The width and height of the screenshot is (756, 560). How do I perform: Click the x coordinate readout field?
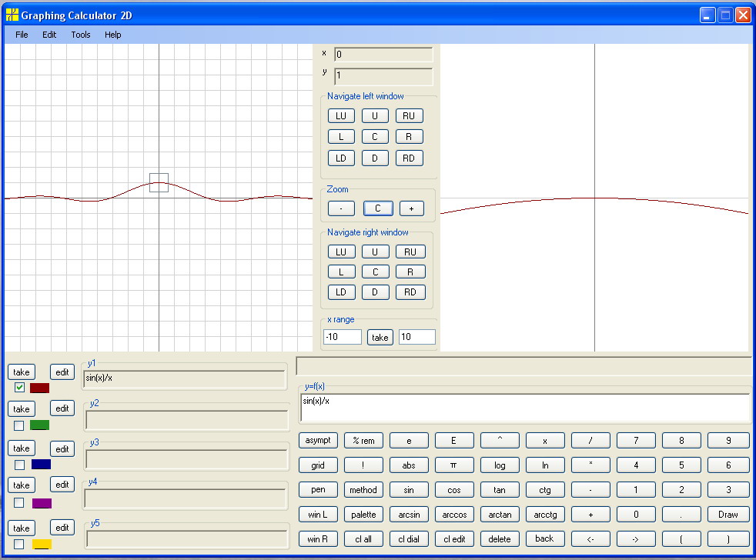(383, 55)
